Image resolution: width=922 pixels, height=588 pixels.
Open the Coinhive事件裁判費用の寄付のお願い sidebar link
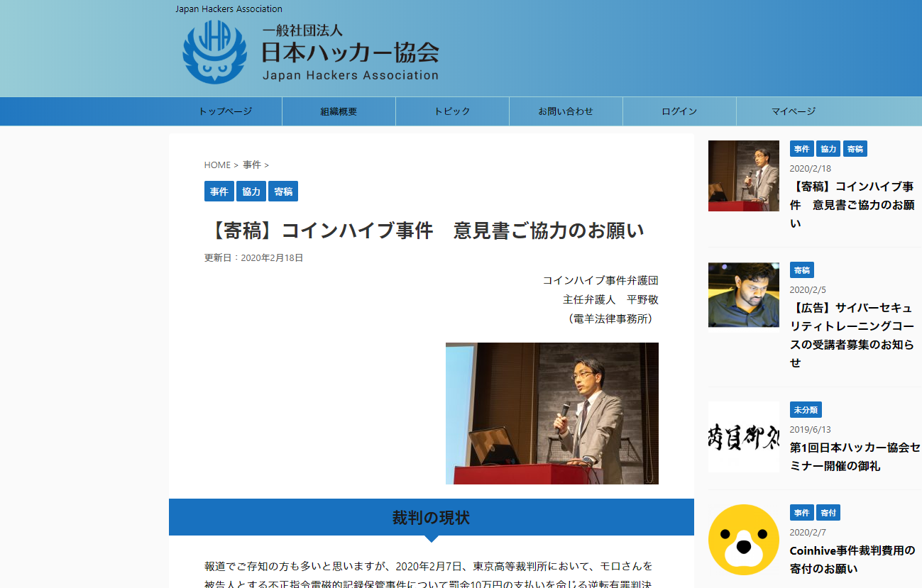[852, 559]
